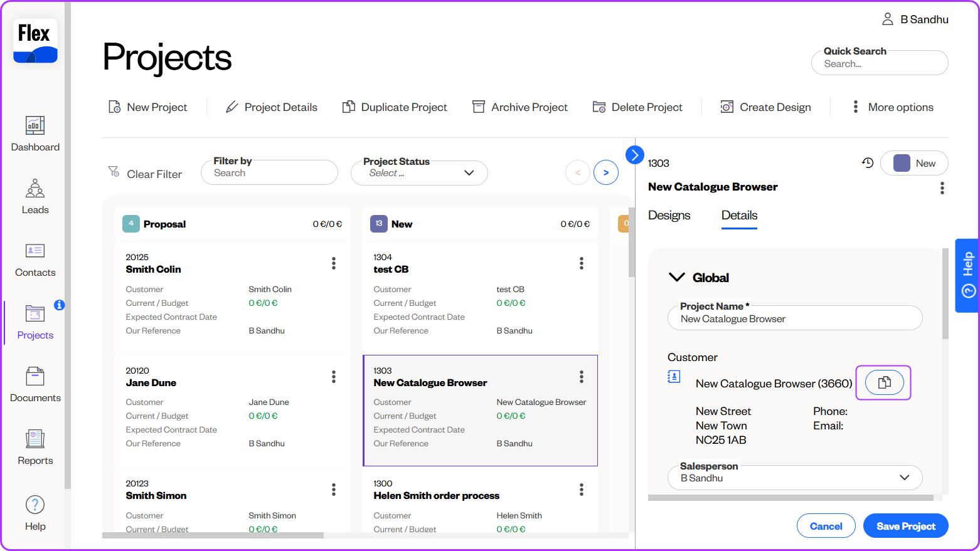Click the Create Design icon
The image size is (980, 551).
pos(727,107)
